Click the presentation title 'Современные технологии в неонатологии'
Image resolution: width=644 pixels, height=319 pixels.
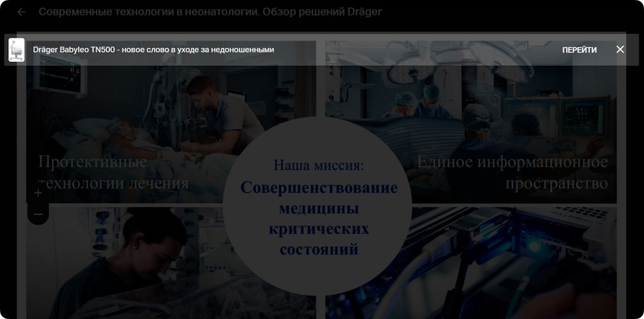click(x=210, y=12)
